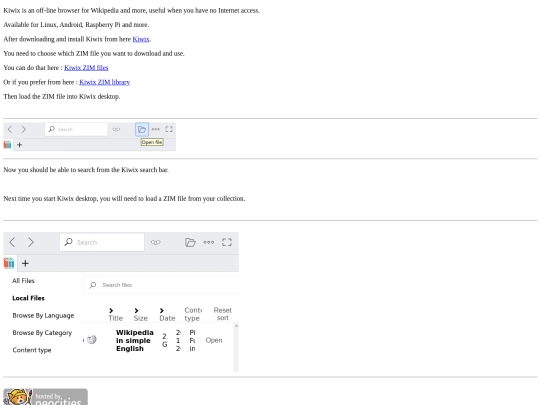Click the text 'Kiwix is an off-line browser'
The height and width of the screenshot is (405, 540).
[46, 11]
